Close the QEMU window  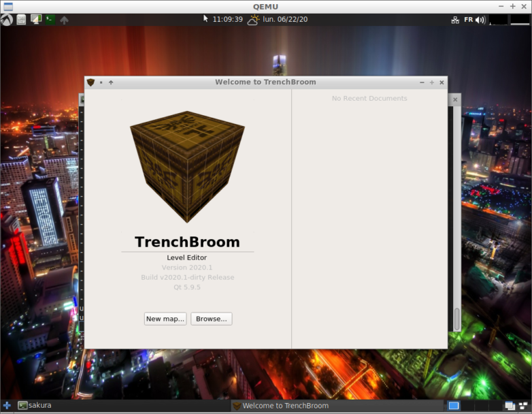pyautogui.click(x=524, y=6)
